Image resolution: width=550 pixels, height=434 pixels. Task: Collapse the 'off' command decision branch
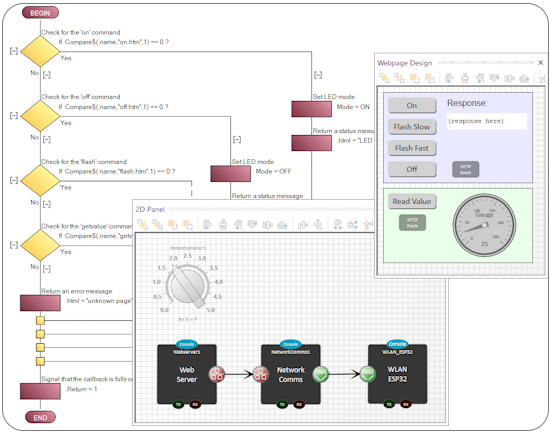coord(14,115)
